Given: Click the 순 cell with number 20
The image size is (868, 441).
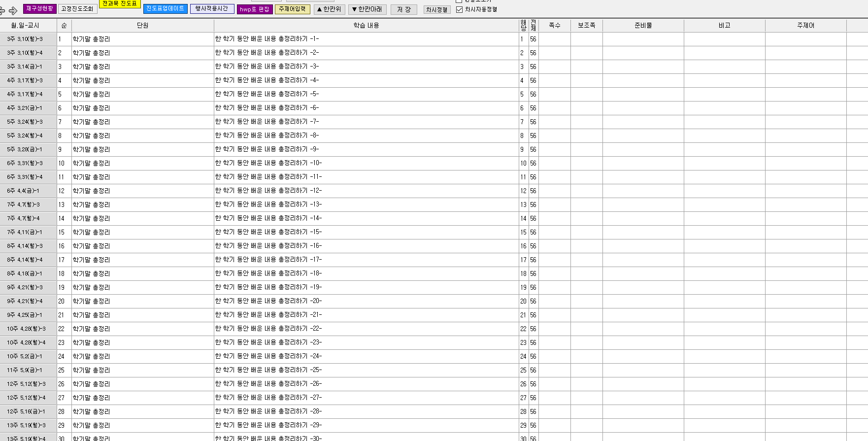Looking at the screenshot, I should [64, 301].
